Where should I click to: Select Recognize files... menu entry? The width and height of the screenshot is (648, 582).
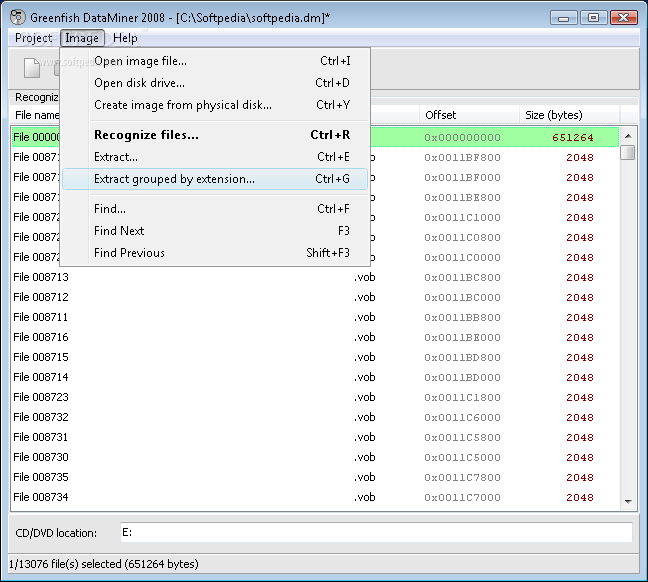(215, 135)
